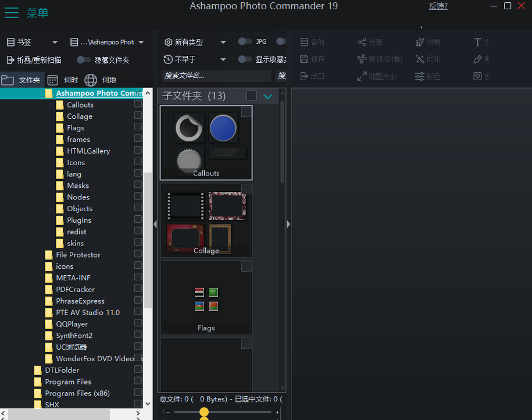This screenshot has width=532, height=420.
Task: Click the path list icon beside Ashampoo Phot
Action: [74, 42]
